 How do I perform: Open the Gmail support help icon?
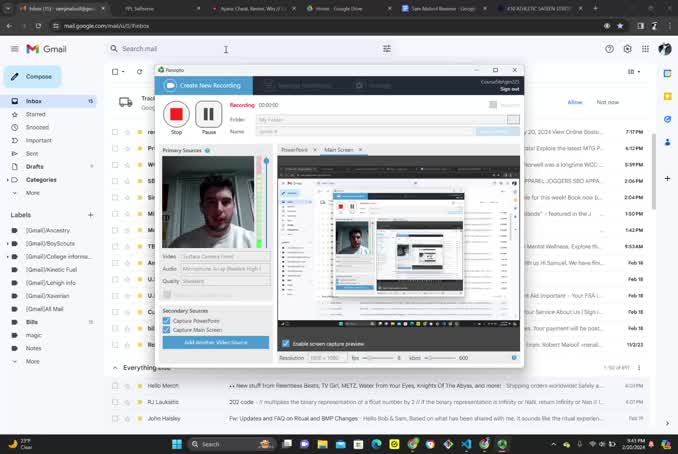tap(609, 48)
